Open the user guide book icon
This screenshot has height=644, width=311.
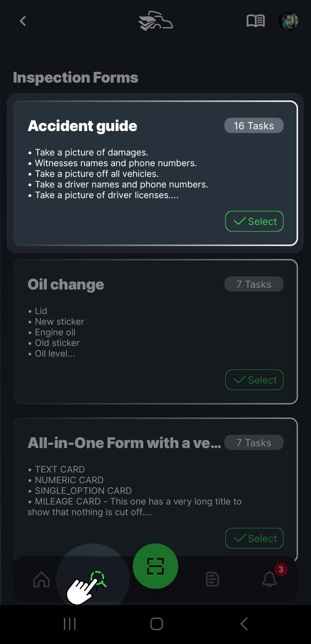tap(256, 21)
